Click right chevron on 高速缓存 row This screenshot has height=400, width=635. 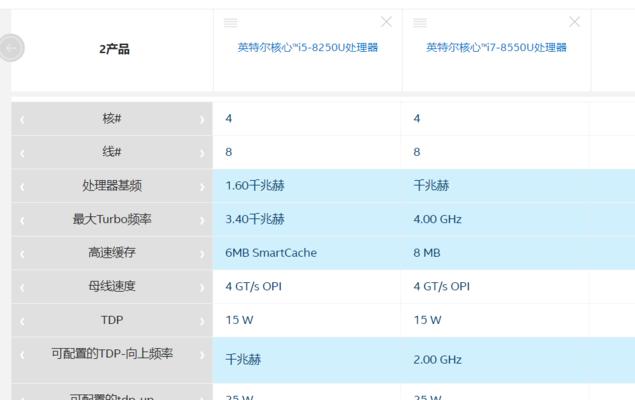202,254
